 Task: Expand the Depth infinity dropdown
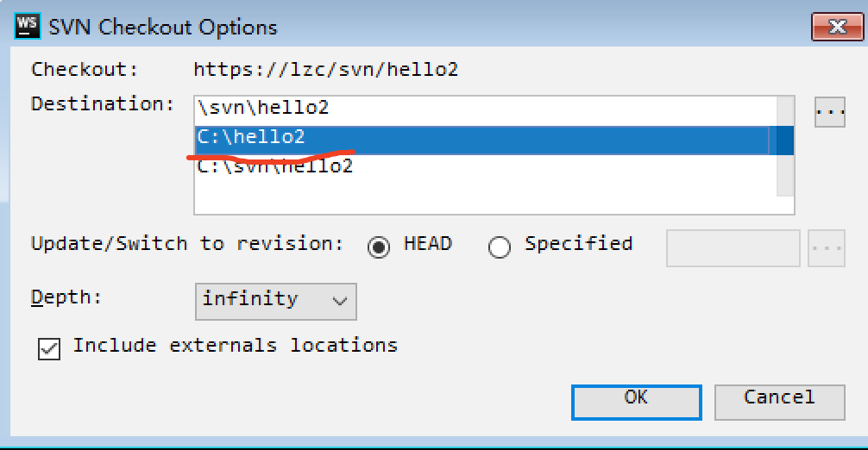click(275, 301)
